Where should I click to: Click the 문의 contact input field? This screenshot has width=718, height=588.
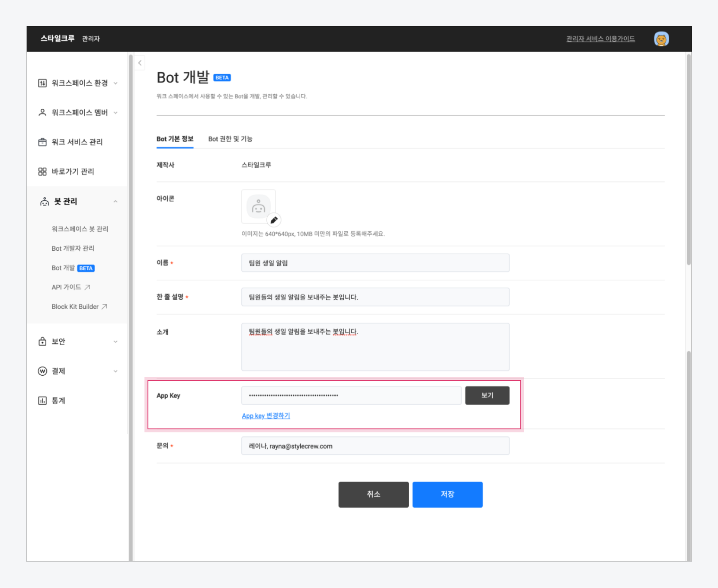pyautogui.click(x=375, y=446)
